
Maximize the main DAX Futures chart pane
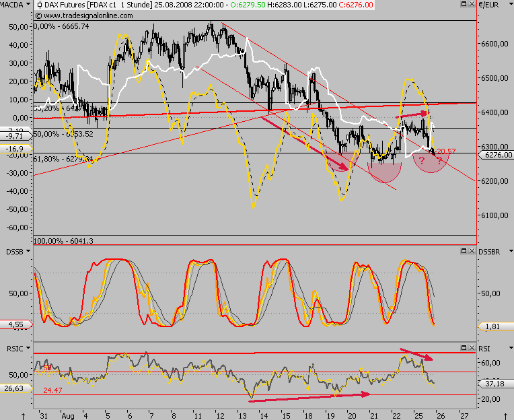click(x=463, y=6)
